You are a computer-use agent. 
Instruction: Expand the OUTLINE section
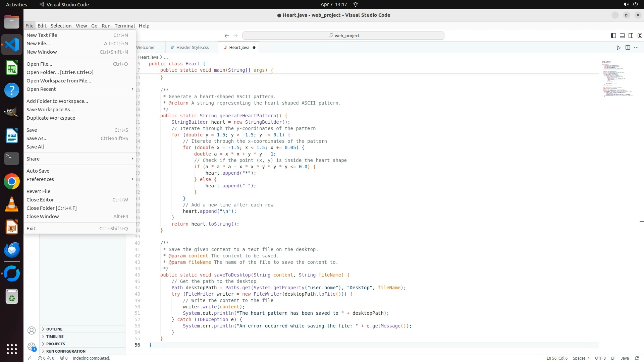click(54, 329)
